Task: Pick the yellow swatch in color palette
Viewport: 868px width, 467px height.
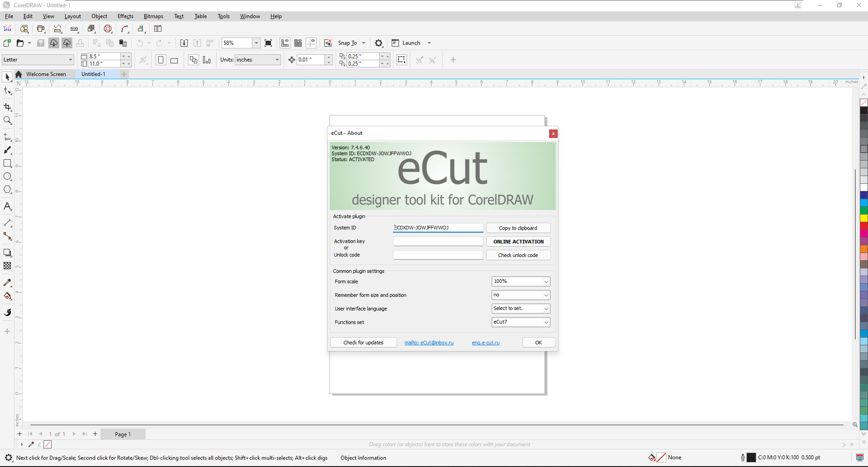Action: click(864, 218)
